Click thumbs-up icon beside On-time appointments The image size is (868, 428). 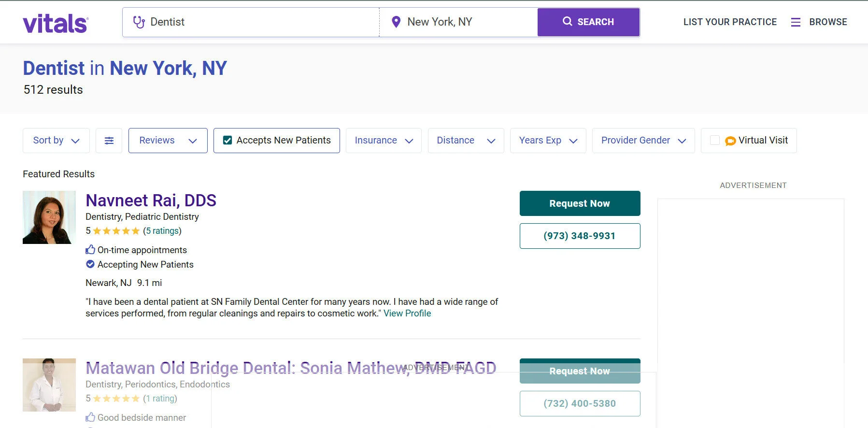click(x=90, y=250)
